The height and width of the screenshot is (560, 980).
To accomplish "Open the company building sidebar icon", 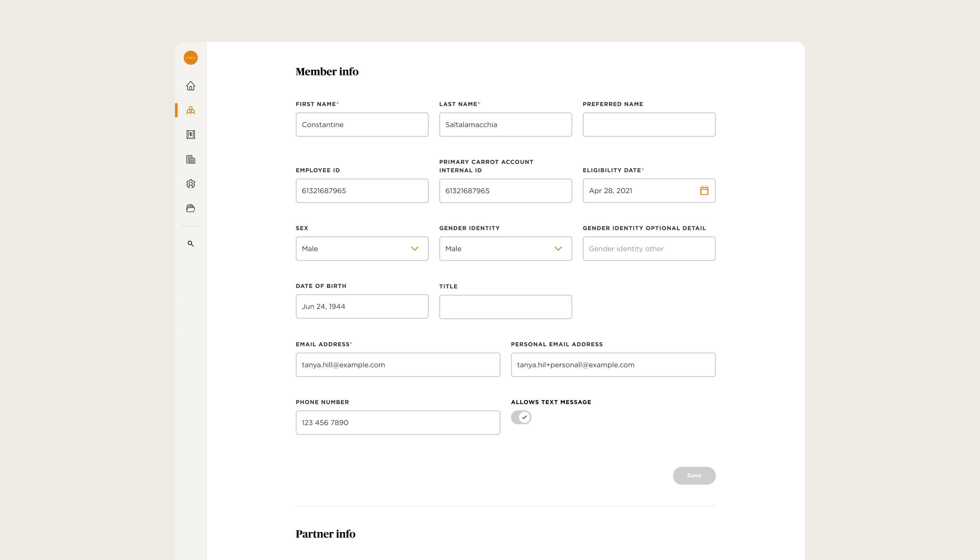I will coord(190,159).
